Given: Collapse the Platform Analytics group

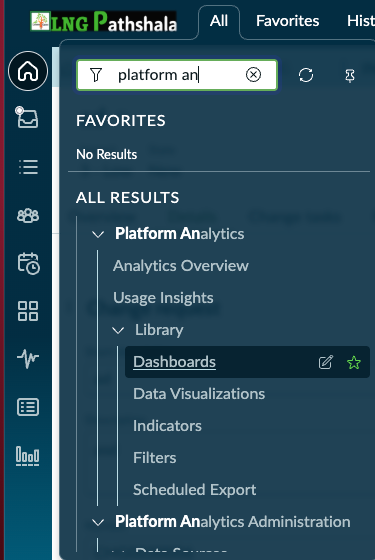Looking at the screenshot, I should click(98, 234).
